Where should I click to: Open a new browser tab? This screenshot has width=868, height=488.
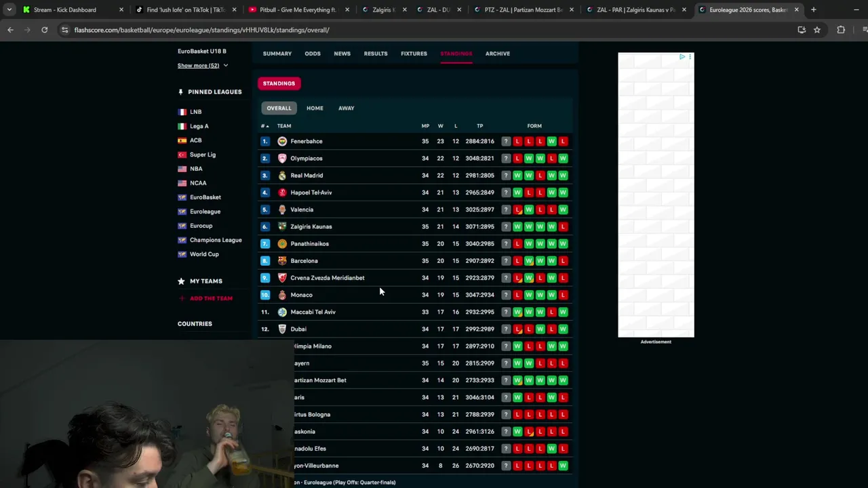click(x=813, y=9)
